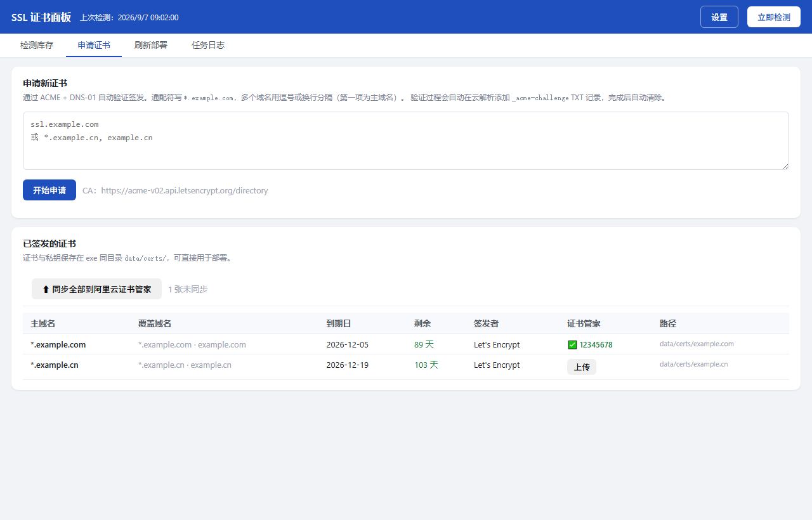Click the 已签发的证书 section heading

49,244
